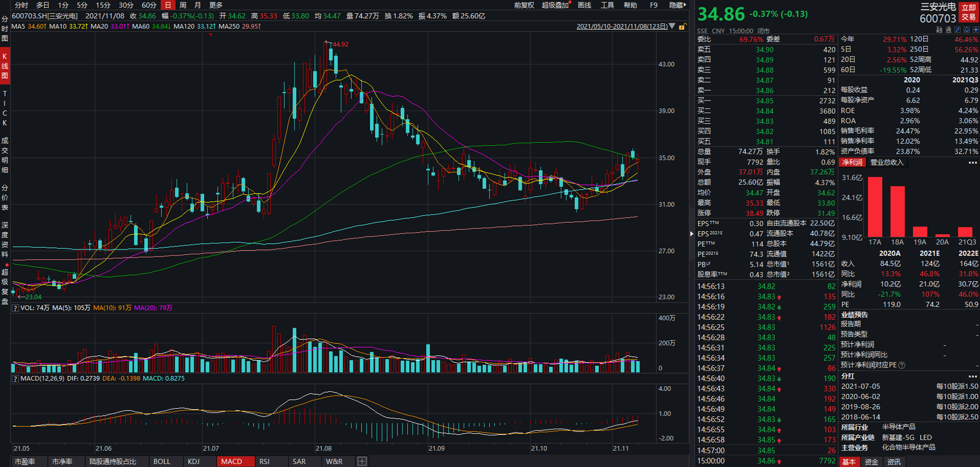Open the 画线 drawing menu
The image size is (980, 467).
pyautogui.click(x=584, y=5)
